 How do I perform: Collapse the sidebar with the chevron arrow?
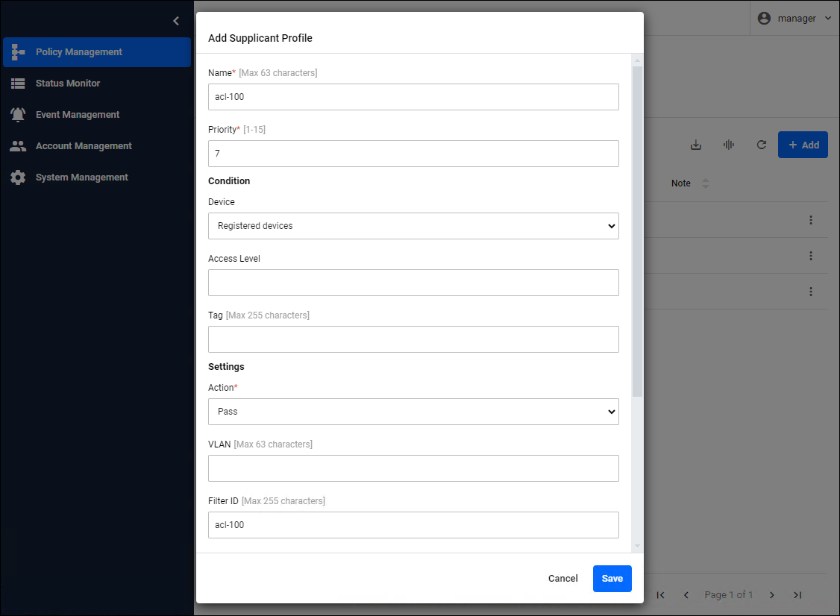tap(176, 21)
